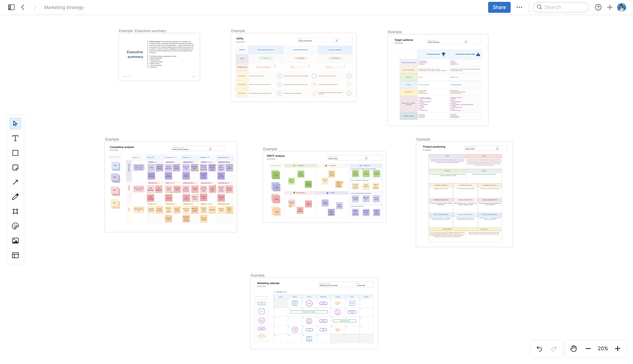This screenshot has height=364, width=633.
Task: Select the Shape tool
Action: (15, 153)
